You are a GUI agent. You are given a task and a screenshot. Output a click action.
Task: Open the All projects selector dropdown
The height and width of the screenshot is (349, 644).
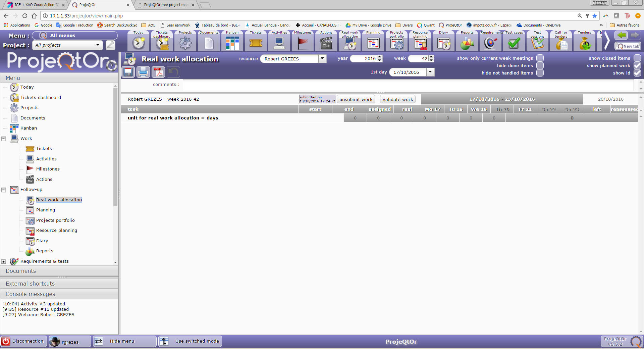(x=98, y=45)
